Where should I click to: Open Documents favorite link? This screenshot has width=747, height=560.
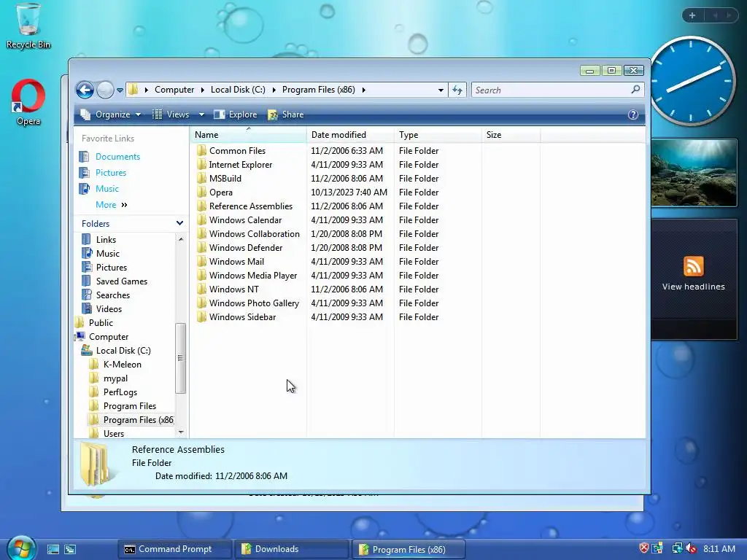[x=117, y=157]
